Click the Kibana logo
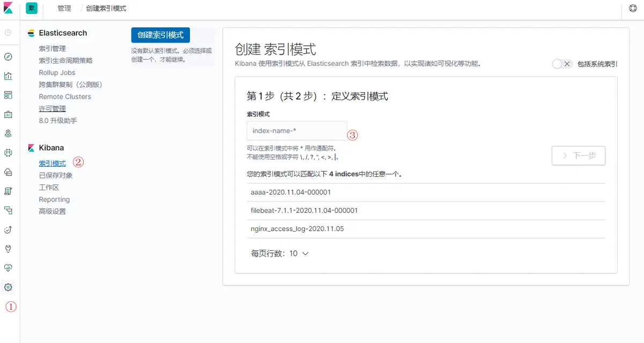 tap(8, 9)
